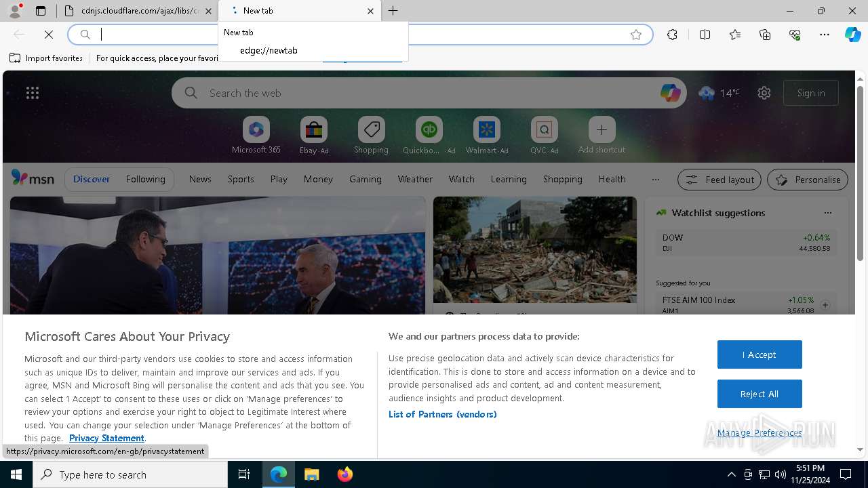Viewport: 868px width, 488px height.
Task: Open Task View on taskbar
Action: 244,474
